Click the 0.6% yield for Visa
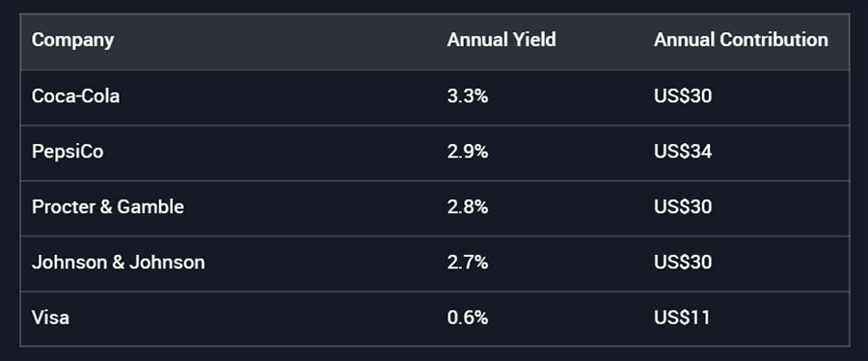Screen dimensions: 868x361 click(x=468, y=319)
